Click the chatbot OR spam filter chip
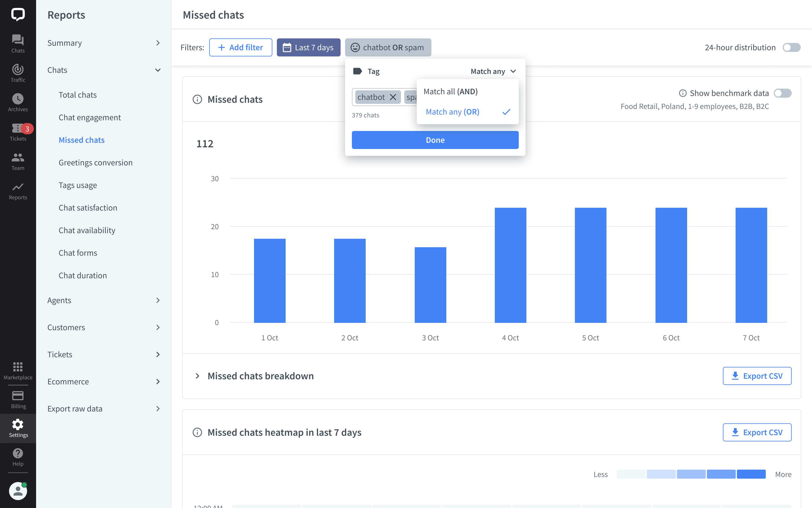This screenshot has width=812, height=508. tap(388, 47)
